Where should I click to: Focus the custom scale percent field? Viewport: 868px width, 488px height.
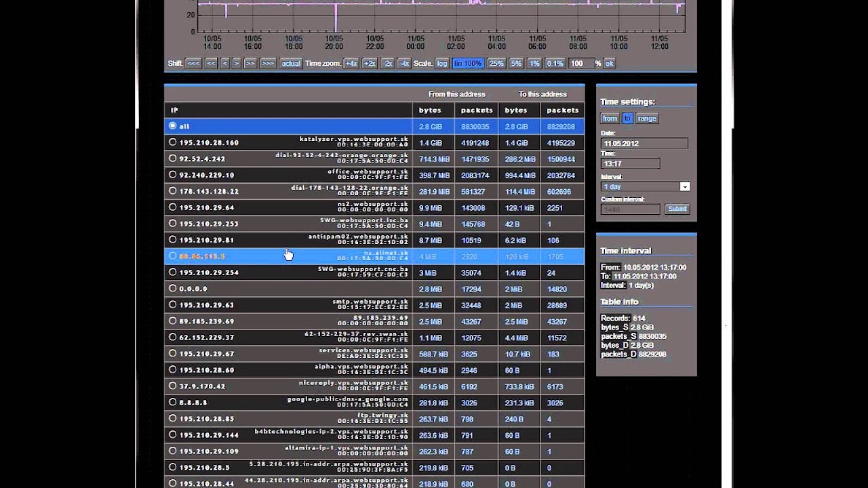click(580, 63)
